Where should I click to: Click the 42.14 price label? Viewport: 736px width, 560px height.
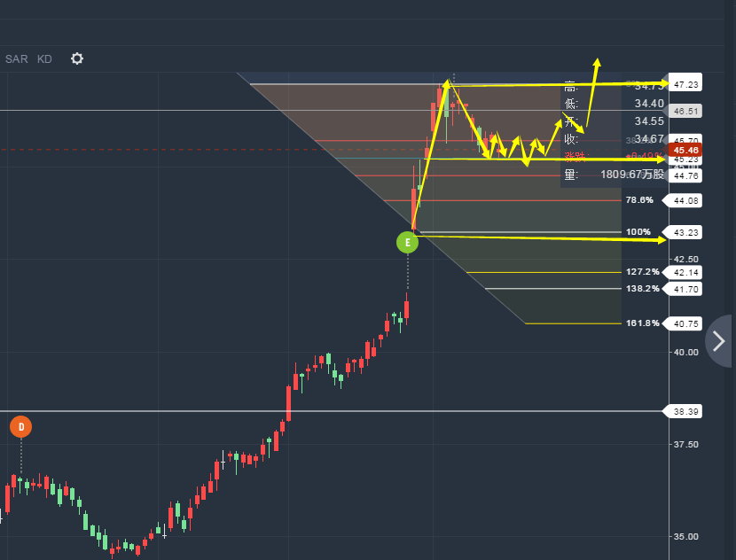(685, 273)
